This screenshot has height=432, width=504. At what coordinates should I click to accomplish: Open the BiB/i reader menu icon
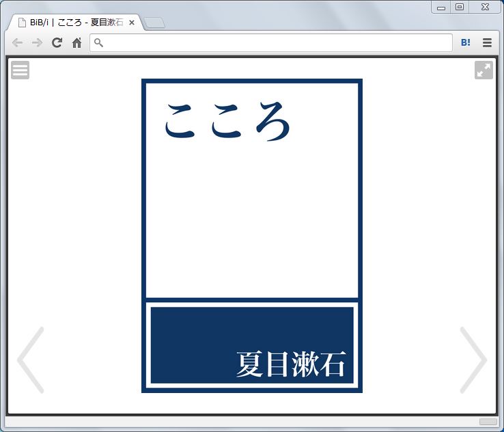tap(20, 70)
